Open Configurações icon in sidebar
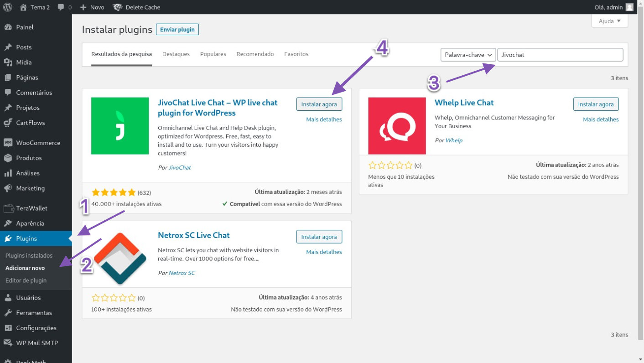Screen dimensions: 644x363 [x=8, y=328]
